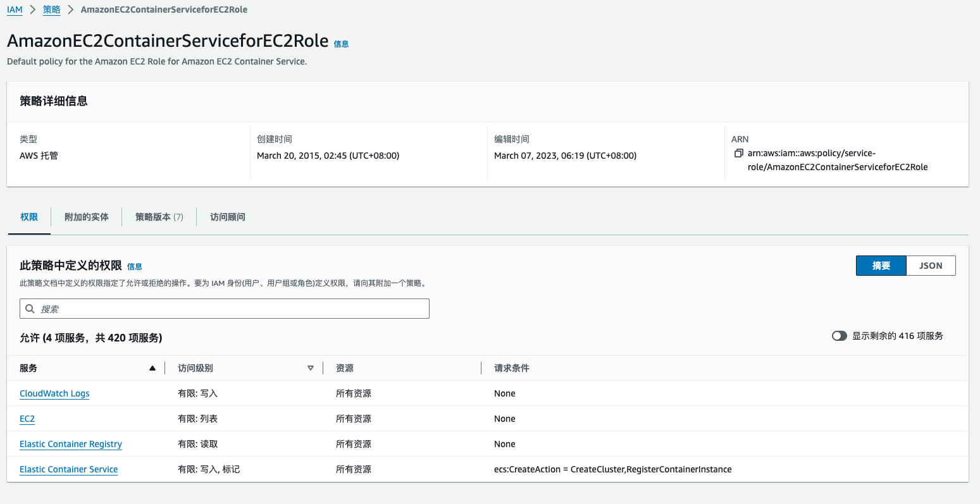This screenshot has width=980, height=504.
Task: Go to the 访问顾问 tab
Action: click(228, 217)
